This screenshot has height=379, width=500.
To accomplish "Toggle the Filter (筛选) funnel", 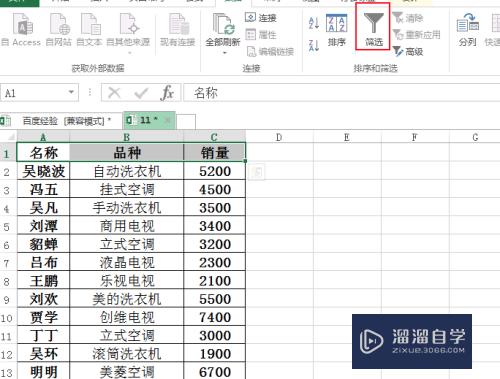I will click(x=373, y=30).
